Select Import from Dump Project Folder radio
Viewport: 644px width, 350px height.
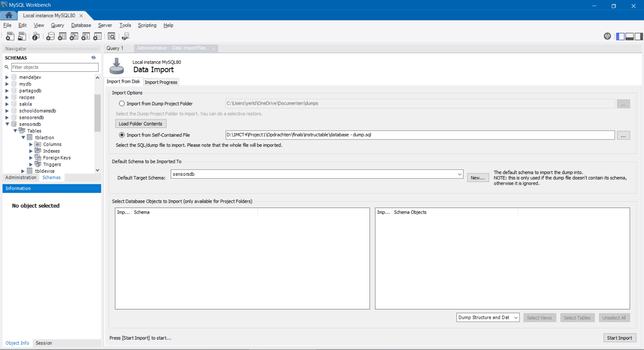pyautogui.click(x=122, y=104)
